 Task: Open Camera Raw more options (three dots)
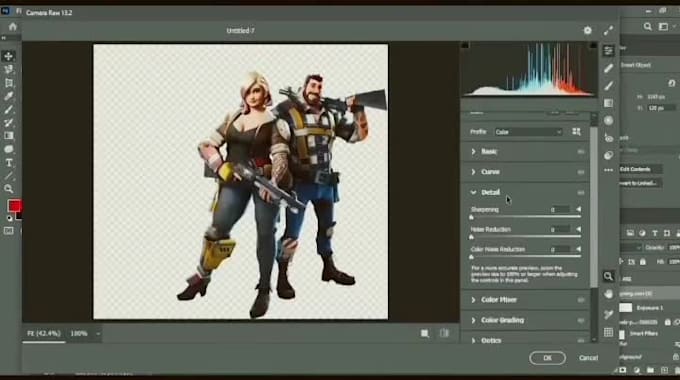click(x=608, y=170)
